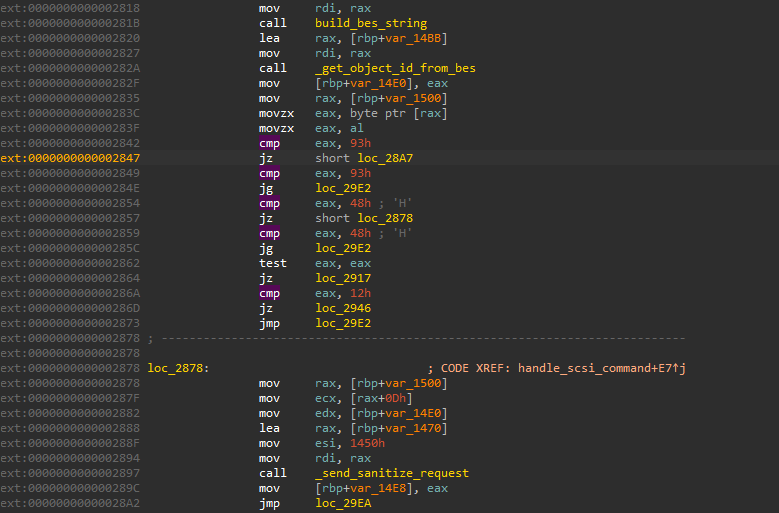Image resolution: width=779 pixels, height=513 pixels.
Task: Click the cmp mnemonic at address 286A
Action: point(269,293)
